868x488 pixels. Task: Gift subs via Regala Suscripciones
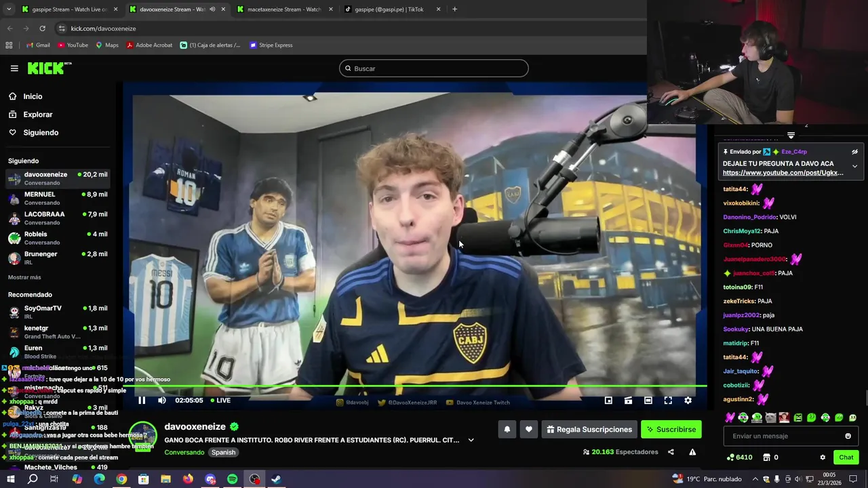click(x=589, y=429)
